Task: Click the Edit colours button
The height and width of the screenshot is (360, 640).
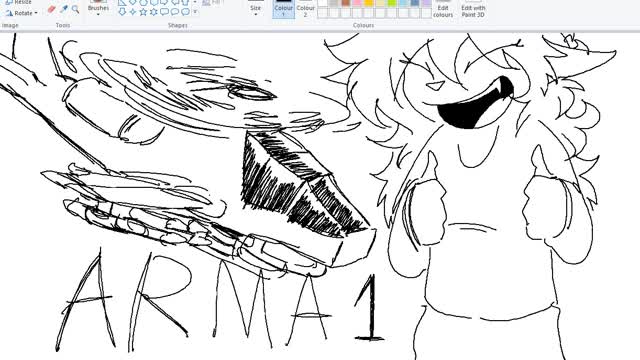Action: [443, 9]
